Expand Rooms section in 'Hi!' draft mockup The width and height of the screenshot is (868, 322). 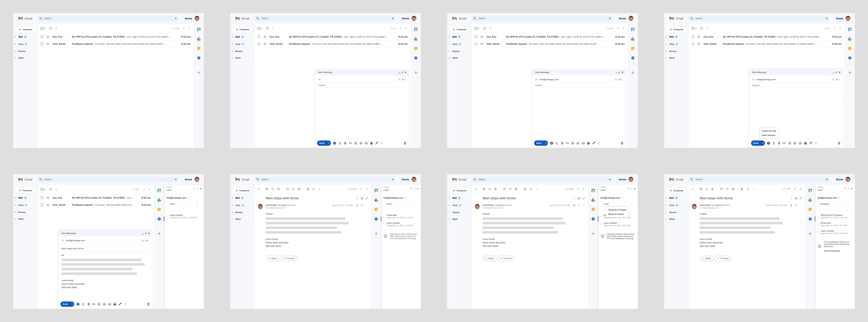(16, 212)
